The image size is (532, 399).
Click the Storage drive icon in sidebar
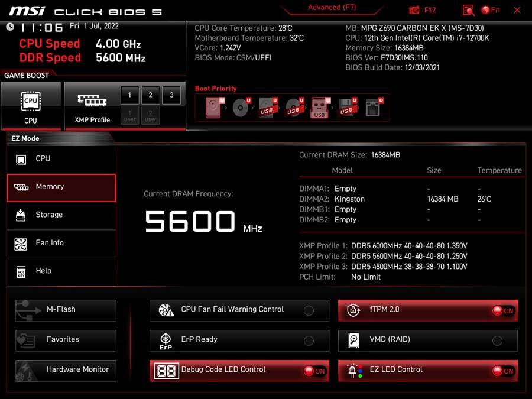[21, 215]
